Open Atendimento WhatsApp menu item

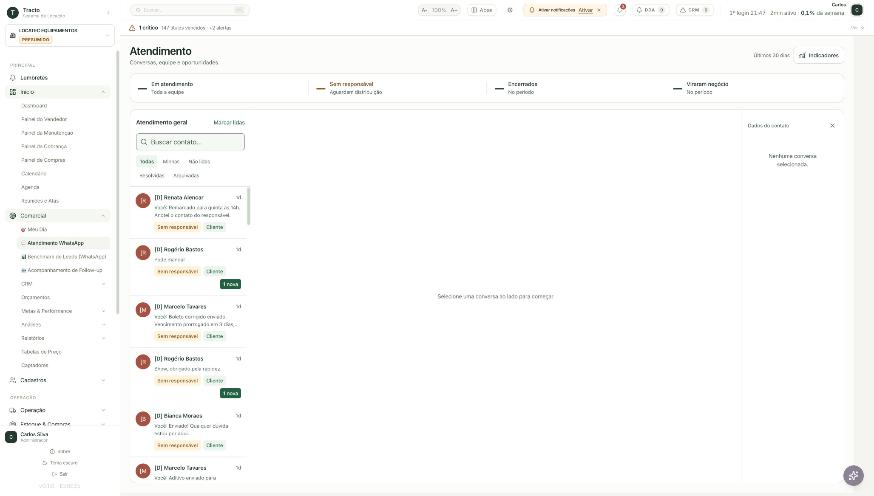[x=64, y=243]
